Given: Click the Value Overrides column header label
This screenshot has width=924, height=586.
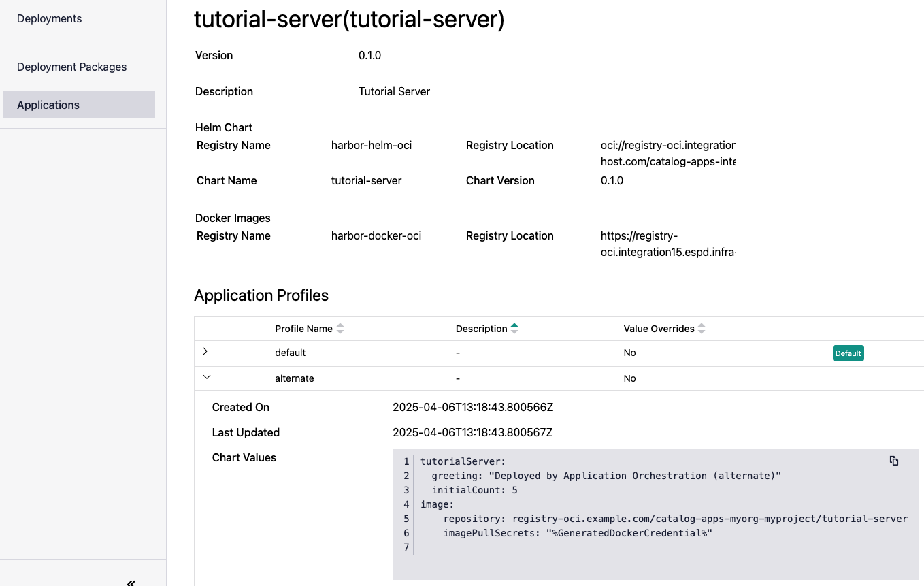Looking at the screenshot, I should pos(659,329).
